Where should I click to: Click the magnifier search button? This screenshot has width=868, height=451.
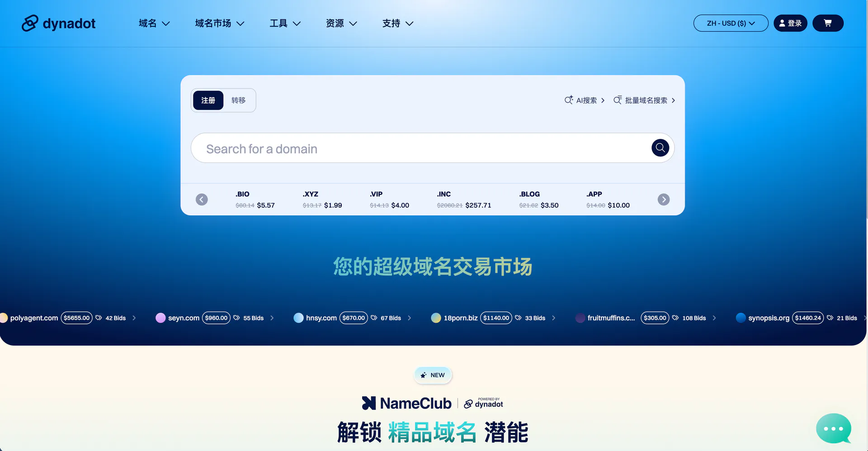point(660,148)
